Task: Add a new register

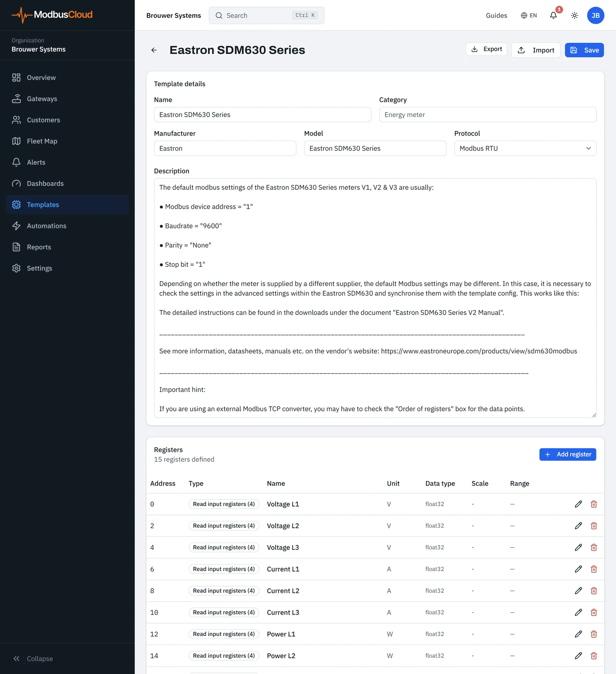Action: pyautogui.click(x=567, y=454)
